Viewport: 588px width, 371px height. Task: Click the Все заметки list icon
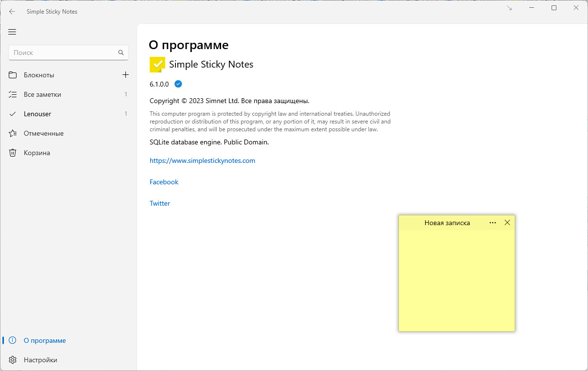[13, 94]
